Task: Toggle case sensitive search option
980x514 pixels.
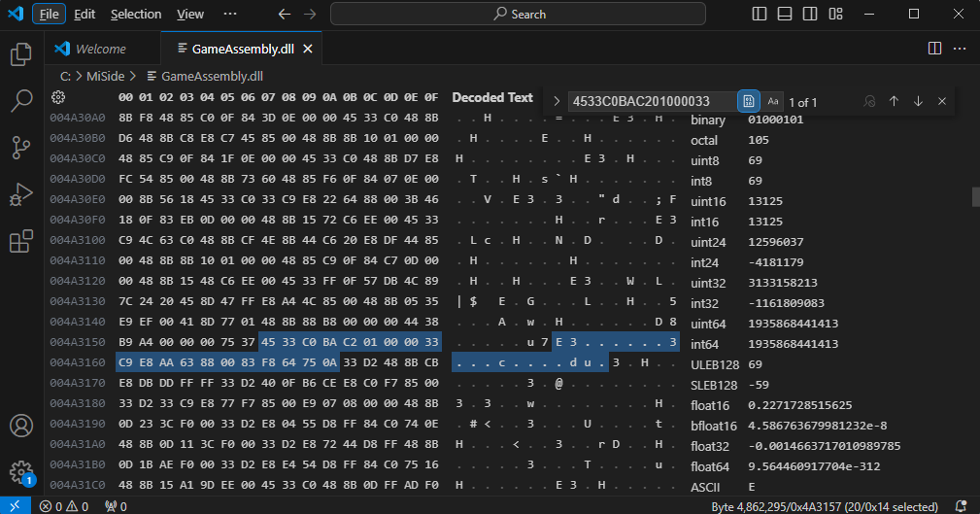Action: pyautogui.click(x=773, y=101)
